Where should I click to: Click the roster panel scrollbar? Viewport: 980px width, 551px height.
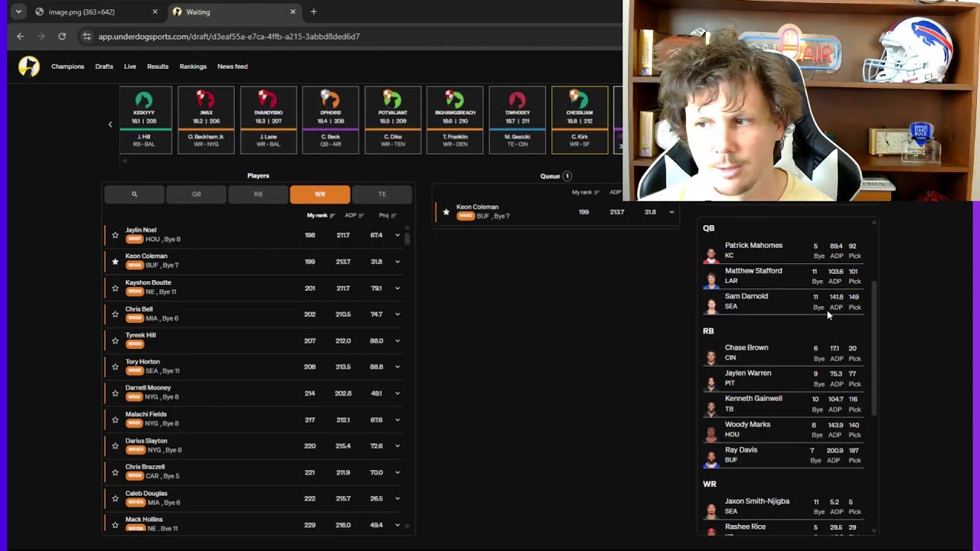[x=874, y=348]
